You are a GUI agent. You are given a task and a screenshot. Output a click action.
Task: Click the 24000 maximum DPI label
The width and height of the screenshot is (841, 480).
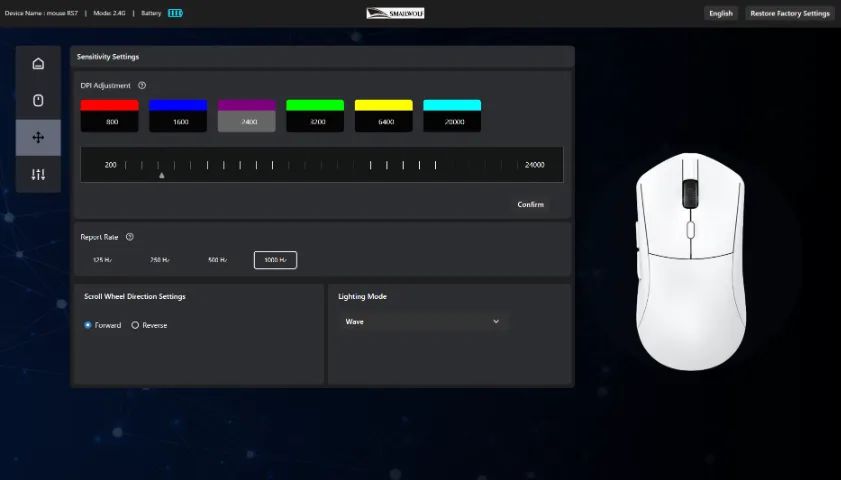534,165
